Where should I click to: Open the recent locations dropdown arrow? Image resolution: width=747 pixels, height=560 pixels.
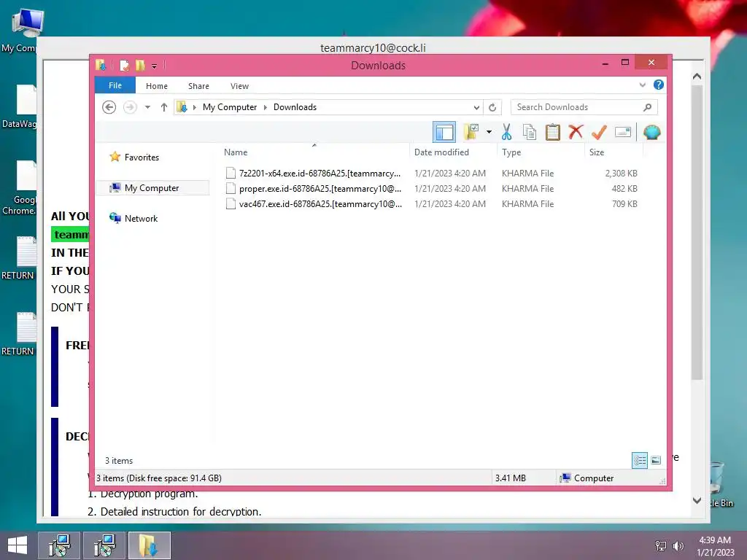[147, 107]
